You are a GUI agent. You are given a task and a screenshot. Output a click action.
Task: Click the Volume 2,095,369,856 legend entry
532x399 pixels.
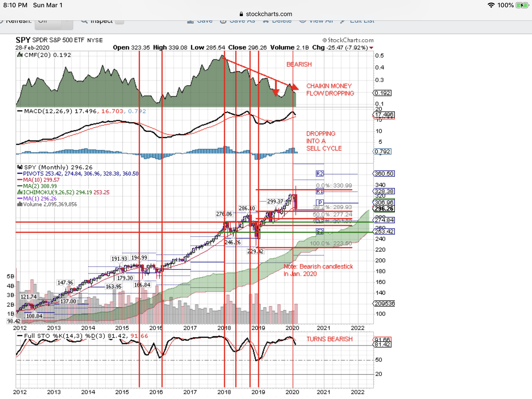tap(47, 204)
